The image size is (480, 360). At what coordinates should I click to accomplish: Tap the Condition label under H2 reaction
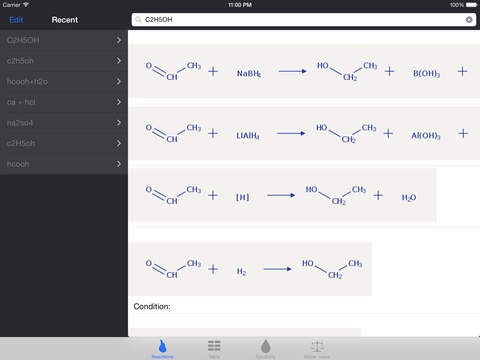(x=152, y=306)
